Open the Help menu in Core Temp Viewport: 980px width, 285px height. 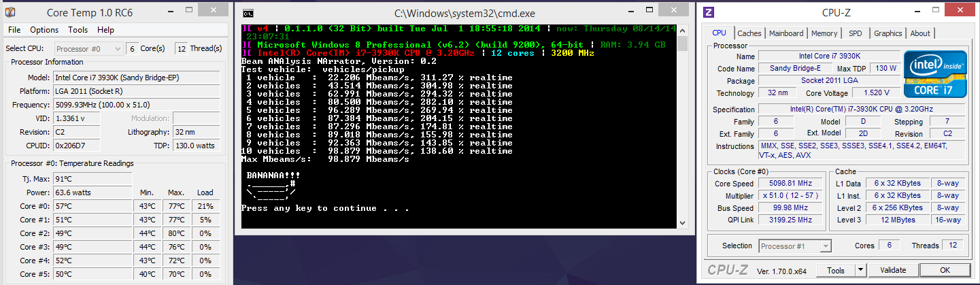[105, 30]
